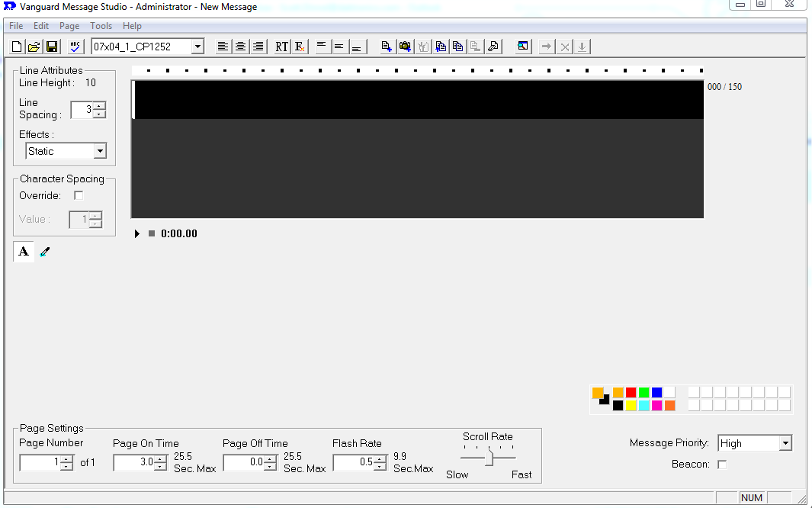Run the ABC spell check tool
This screenshot has height=508, width=812.
coord(75,47)
